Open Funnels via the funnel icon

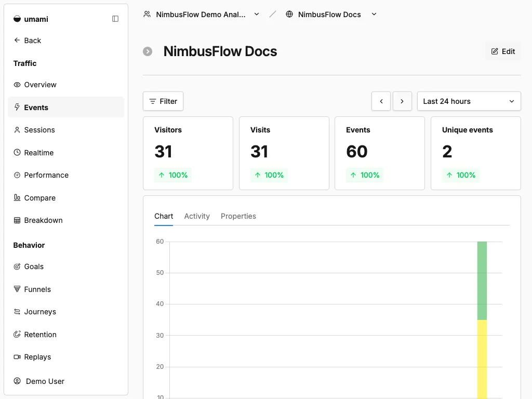17,289
